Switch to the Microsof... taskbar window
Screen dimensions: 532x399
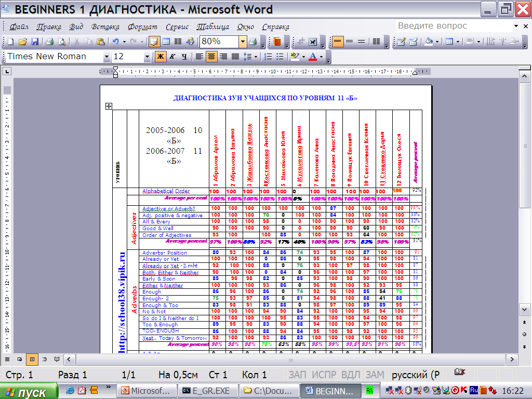click(x=147, y=391)
